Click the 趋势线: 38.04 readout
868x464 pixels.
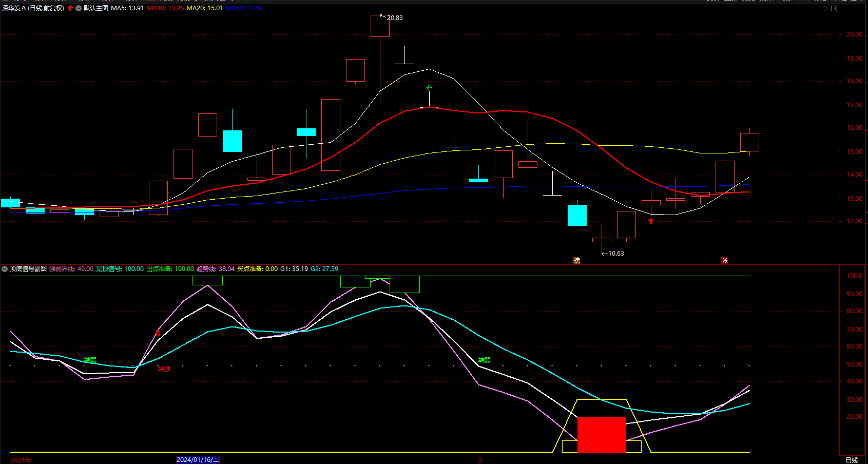coord(216,269)
